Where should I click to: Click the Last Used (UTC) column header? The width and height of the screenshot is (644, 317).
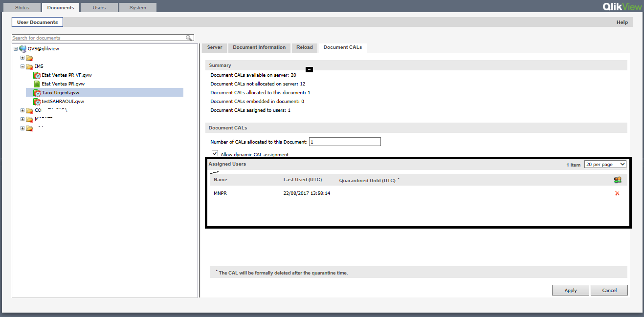tap(303, 180)
